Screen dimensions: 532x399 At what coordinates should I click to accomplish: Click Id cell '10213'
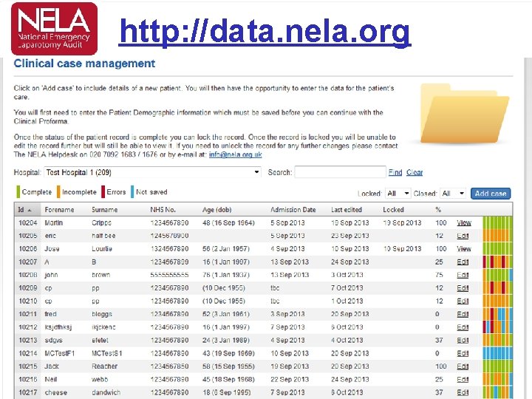click(28, 341)
